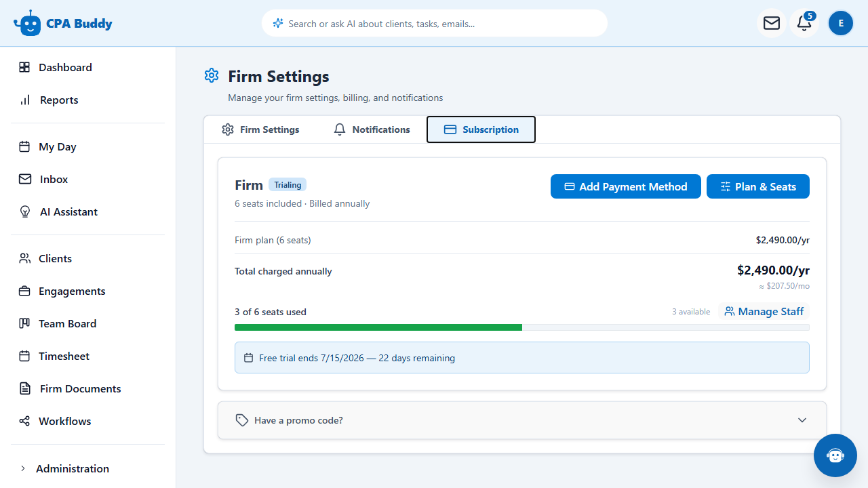The image size is (868, 488).
Task: Open Plan & Seats
Action: point(758,186)
